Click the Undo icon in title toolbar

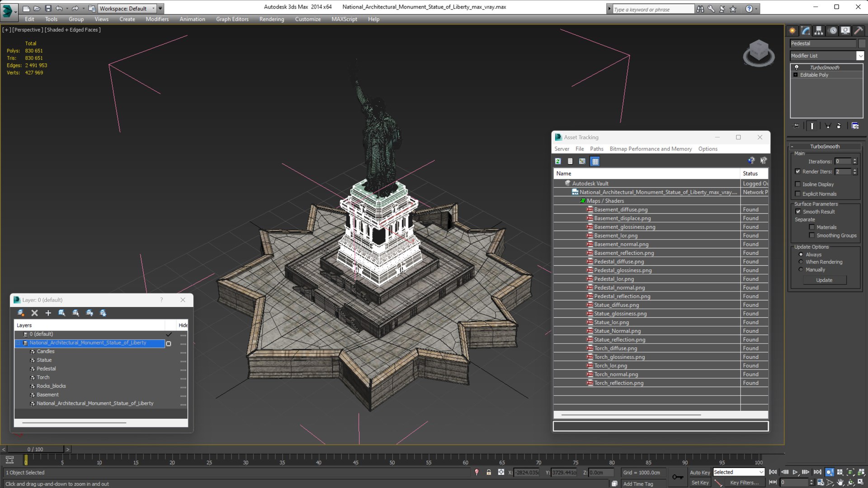coord(59,8)
